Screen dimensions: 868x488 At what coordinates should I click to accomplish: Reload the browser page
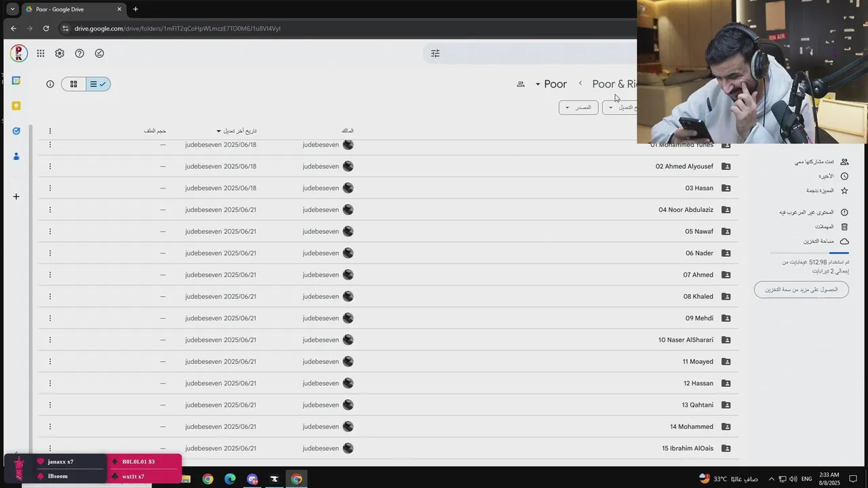click(46, 28)
